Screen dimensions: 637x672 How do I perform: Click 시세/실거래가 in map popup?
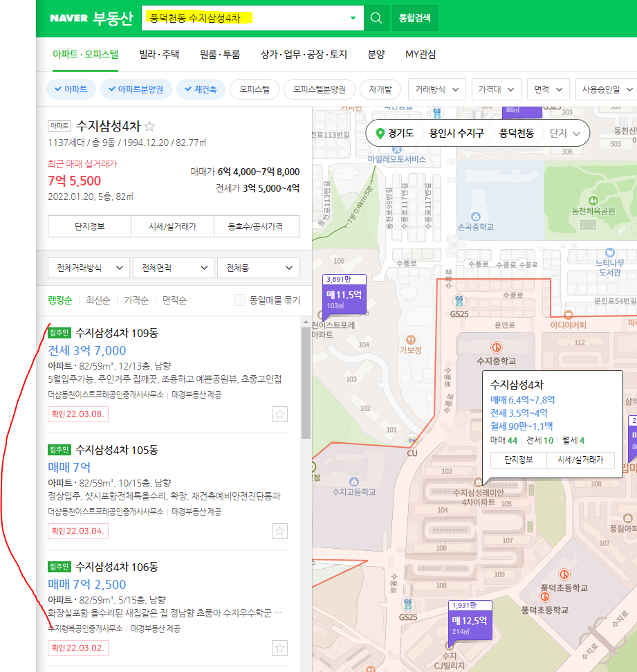tap(580, 460)
